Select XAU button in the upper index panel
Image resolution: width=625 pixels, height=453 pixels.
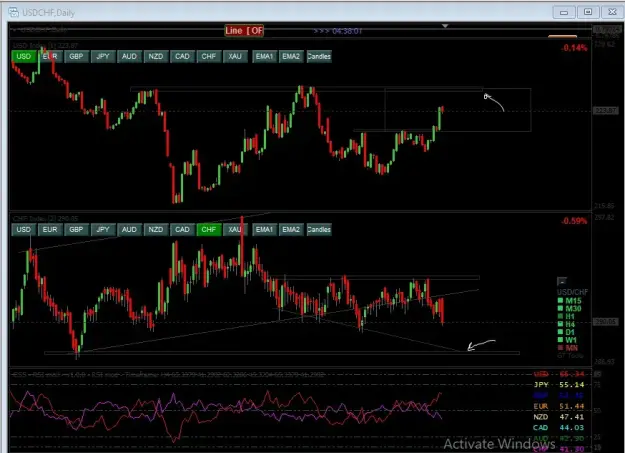(x=235, y=57)
